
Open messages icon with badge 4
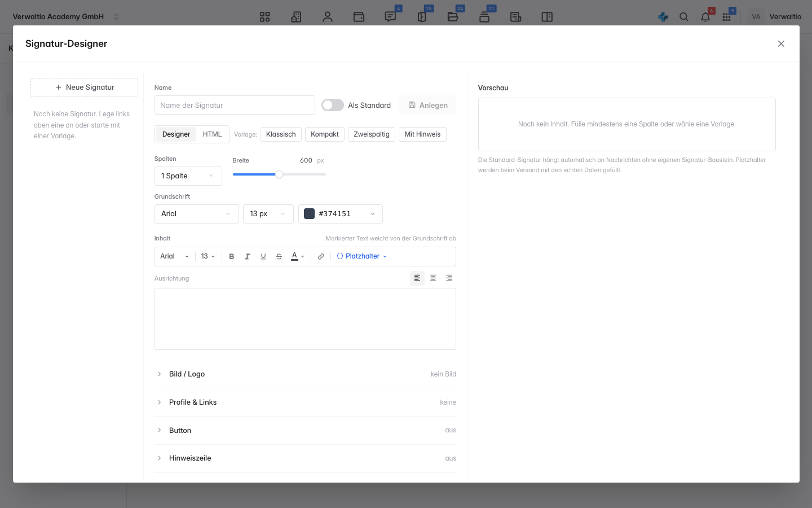[x=390, y=17]
